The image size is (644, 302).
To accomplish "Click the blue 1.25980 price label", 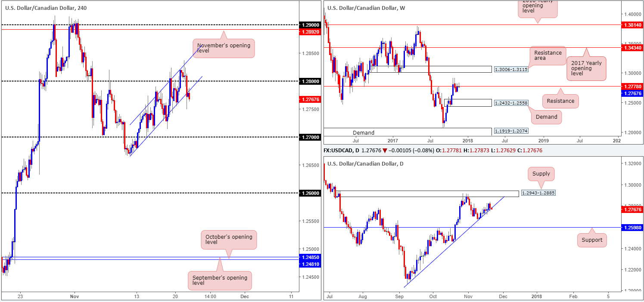I will (x=632, y=227).
